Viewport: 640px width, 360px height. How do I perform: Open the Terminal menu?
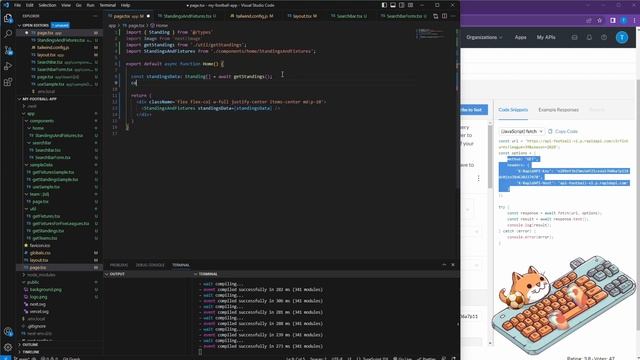(108, 5)
